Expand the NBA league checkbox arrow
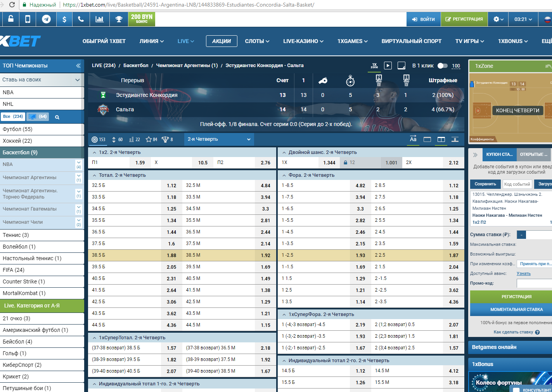 pos(79,164)
